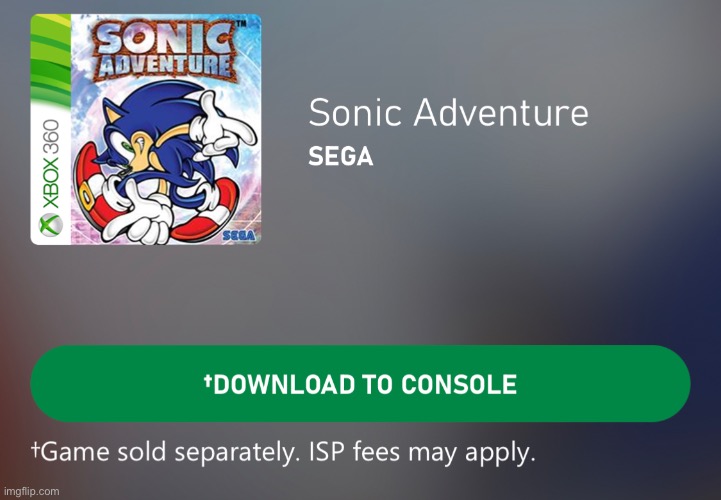721x500 pixels.
Task: Select the Sonic Adventure title text
Action: pyautogui.click(x=448, y=112)
